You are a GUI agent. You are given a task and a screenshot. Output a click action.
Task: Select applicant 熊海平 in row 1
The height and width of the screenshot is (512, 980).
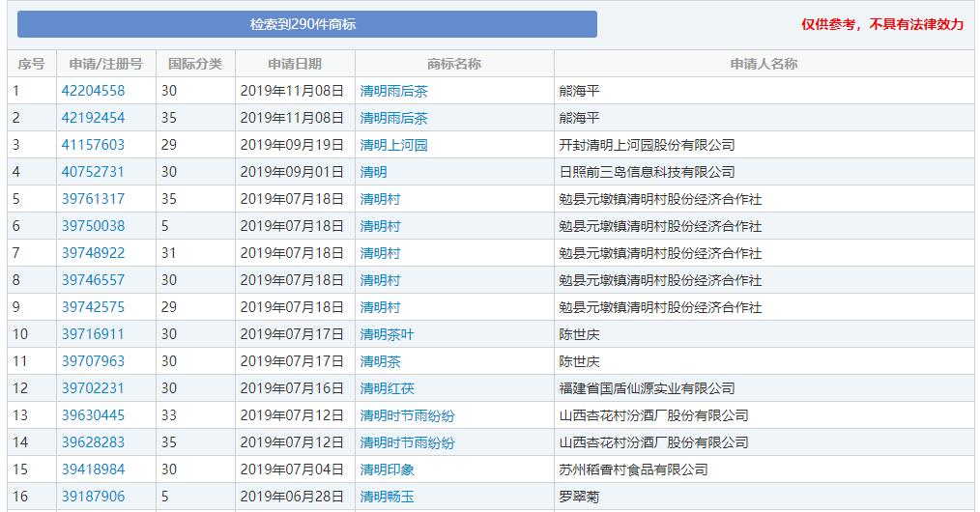click(x=579, y=91)
